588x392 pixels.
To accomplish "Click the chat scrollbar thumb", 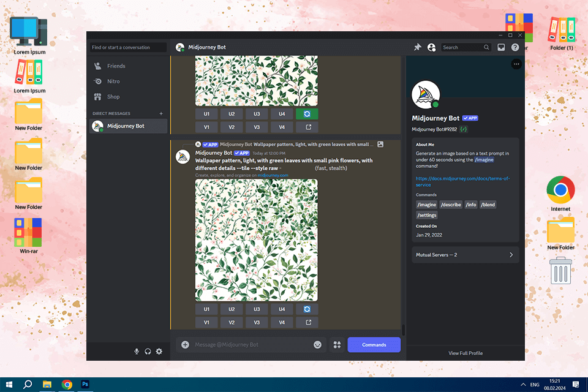I will coord(403,330).
